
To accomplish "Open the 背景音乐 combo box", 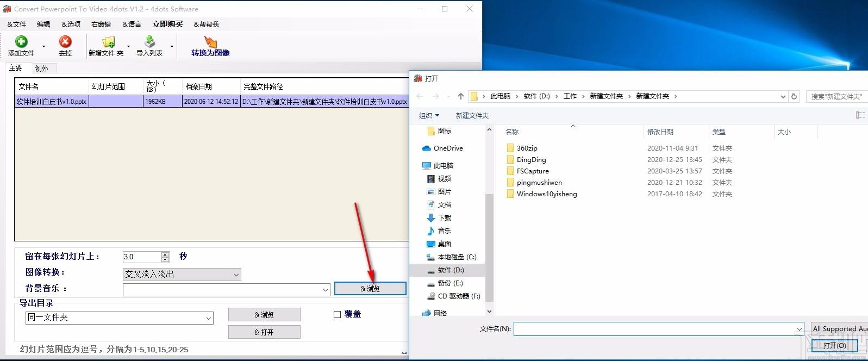I will [227, 290].
